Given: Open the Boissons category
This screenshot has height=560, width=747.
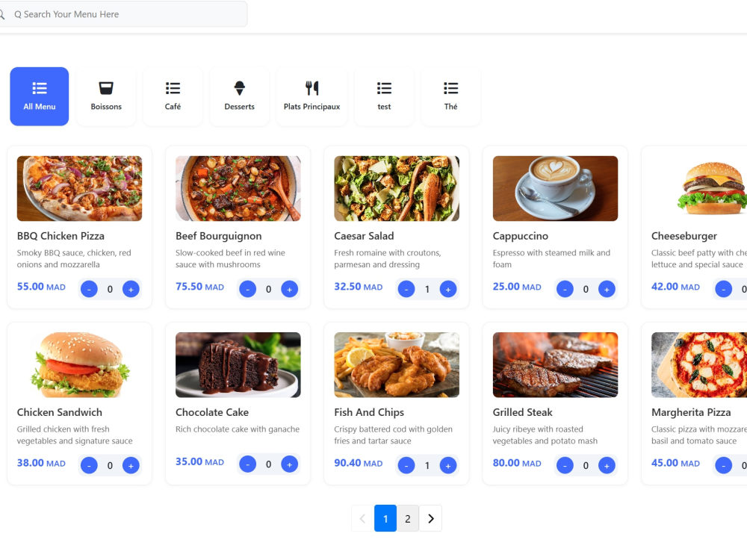Looking at the screenshot, I should pos(106,96).
